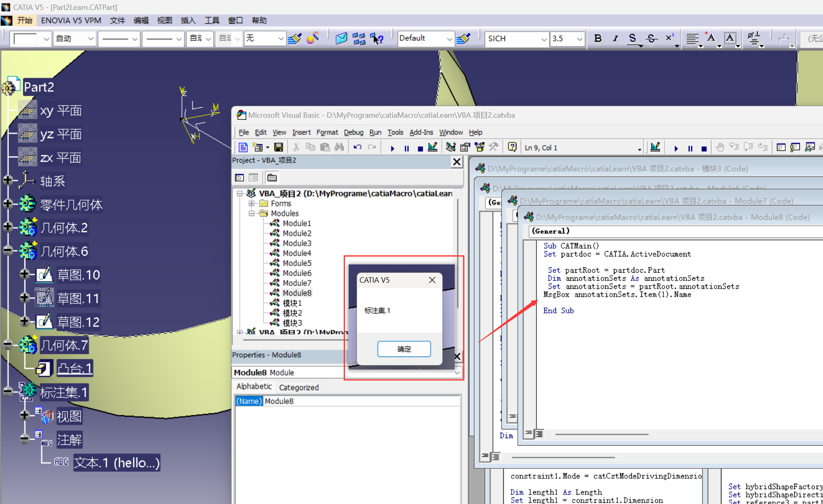This screenshot has width=823, height=504.
Task: Switch to the Alphabetic properties tab
Action: pyautogui.click(x=254, y=386)
